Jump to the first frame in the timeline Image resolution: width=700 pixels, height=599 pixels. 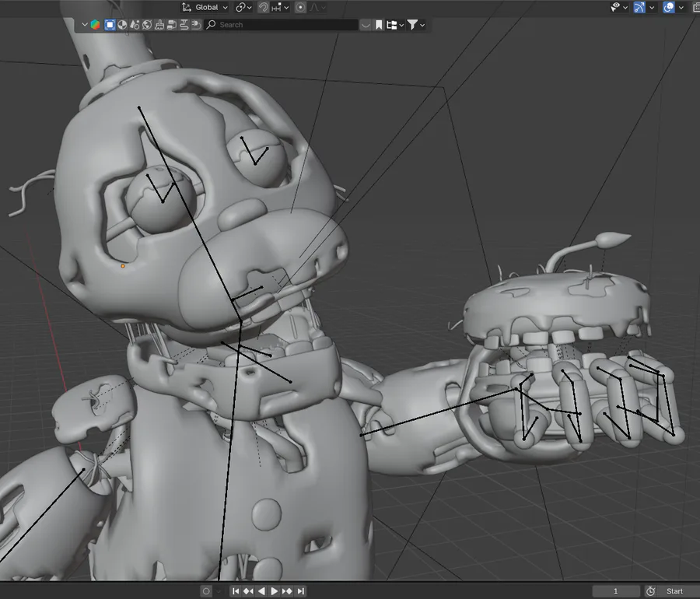click(235, 591)
